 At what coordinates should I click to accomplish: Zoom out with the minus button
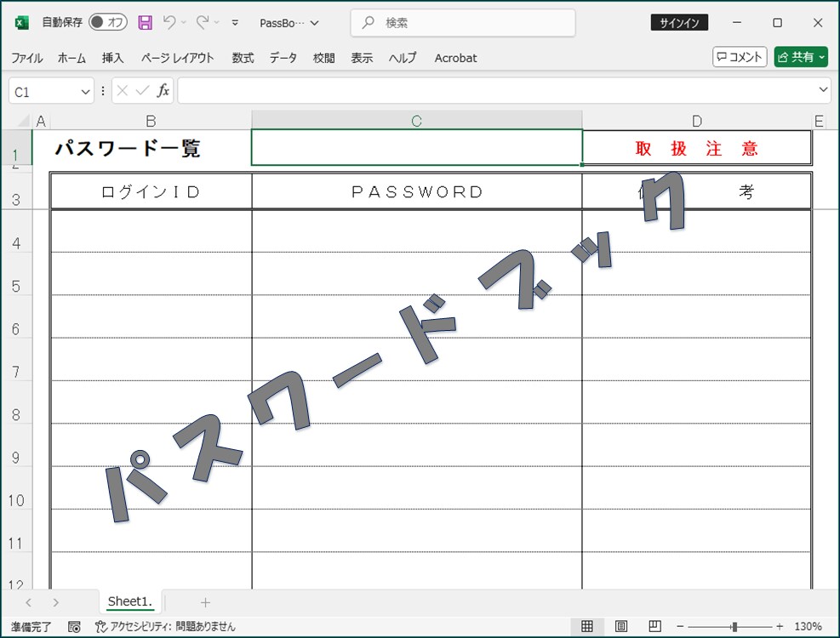[680, 626]
